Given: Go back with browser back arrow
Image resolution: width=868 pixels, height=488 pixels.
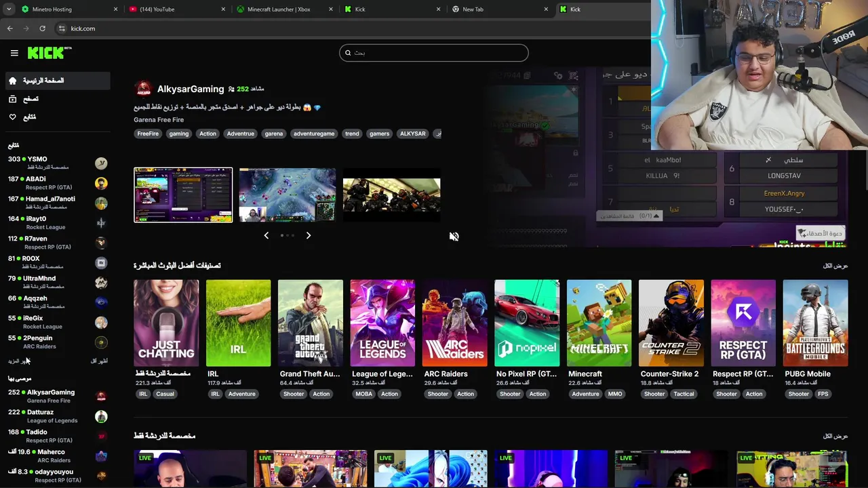Looking at the screenshot, I should click(9, 28).
